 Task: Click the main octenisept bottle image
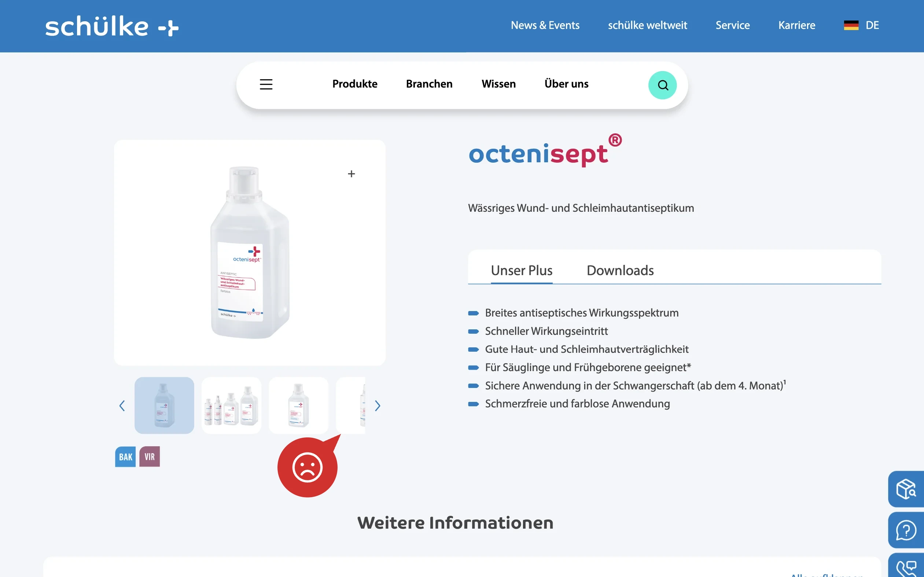(250, 253)
